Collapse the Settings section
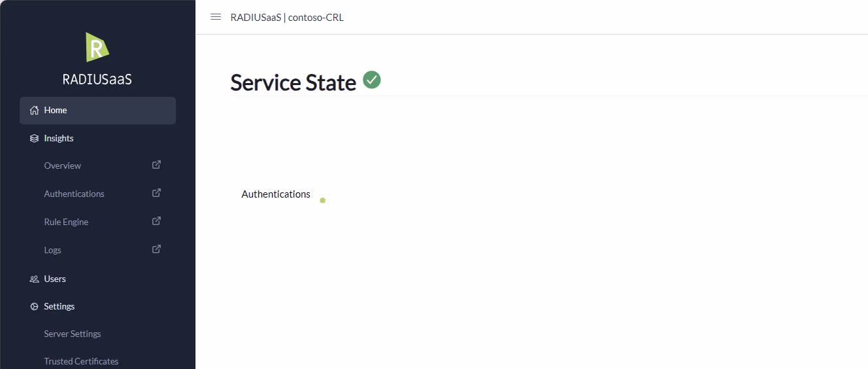868x369 pixels. point(59,307)
